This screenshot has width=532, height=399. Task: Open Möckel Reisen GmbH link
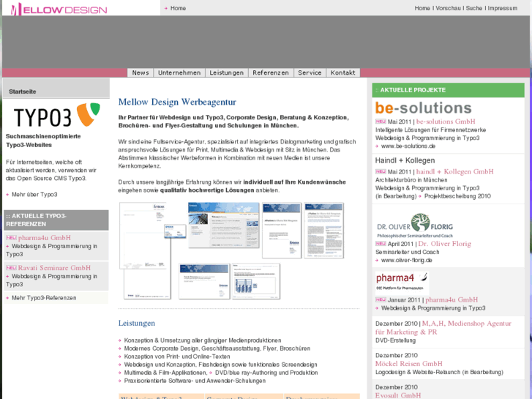tap(409, 364)
